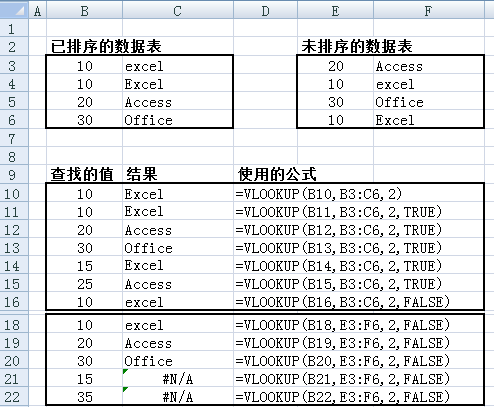This screenshot has width=494, height=407.
Task: Click the green error indicator in cell C21
Action: (125, 371)
